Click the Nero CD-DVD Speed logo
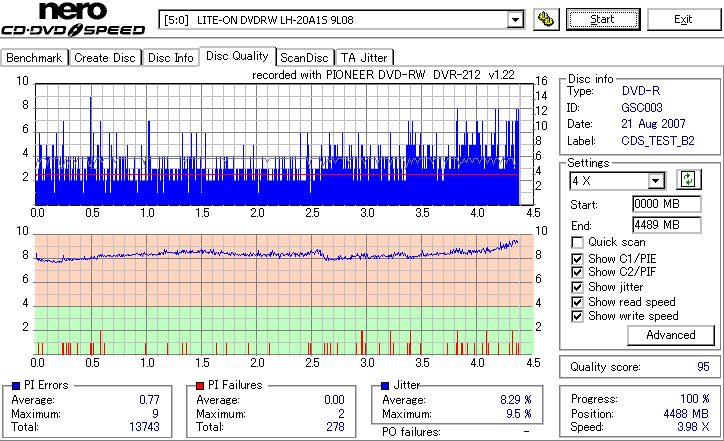 73,19
